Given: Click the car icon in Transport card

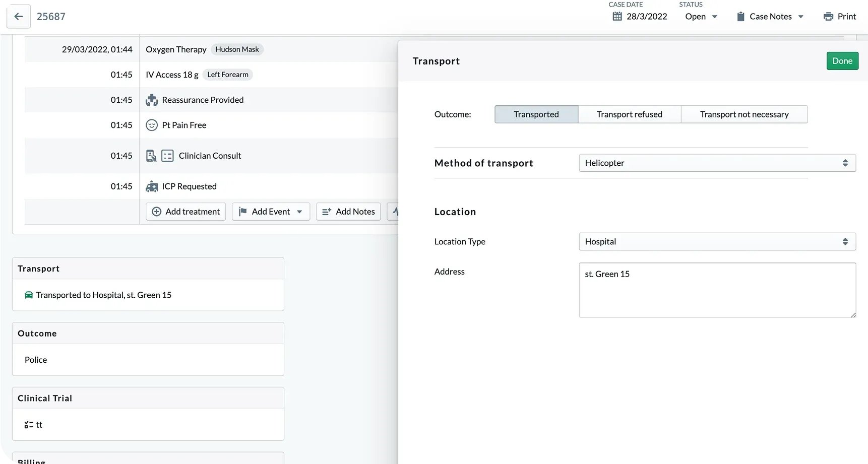Looking at the screenshot, I should click(29, 295).
